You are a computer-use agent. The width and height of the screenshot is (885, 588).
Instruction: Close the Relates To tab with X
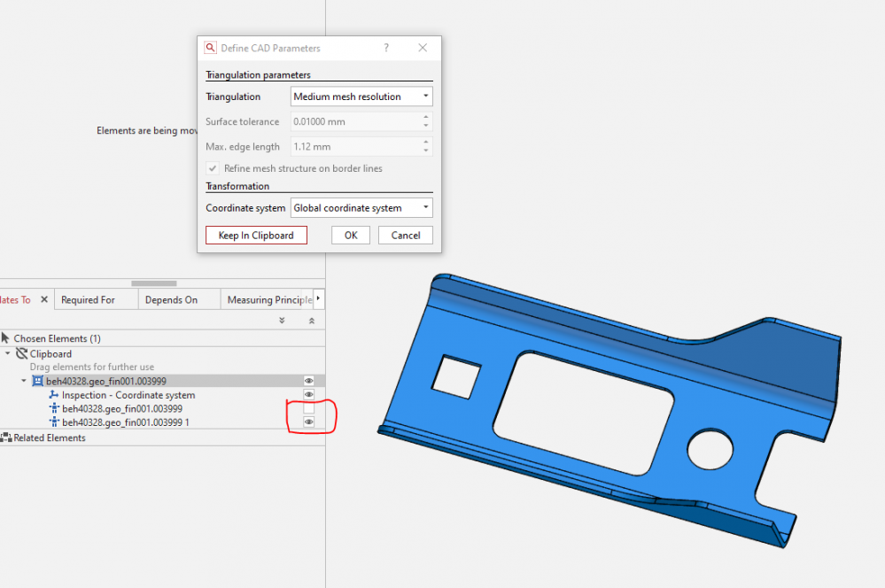[x=44, y=300]
